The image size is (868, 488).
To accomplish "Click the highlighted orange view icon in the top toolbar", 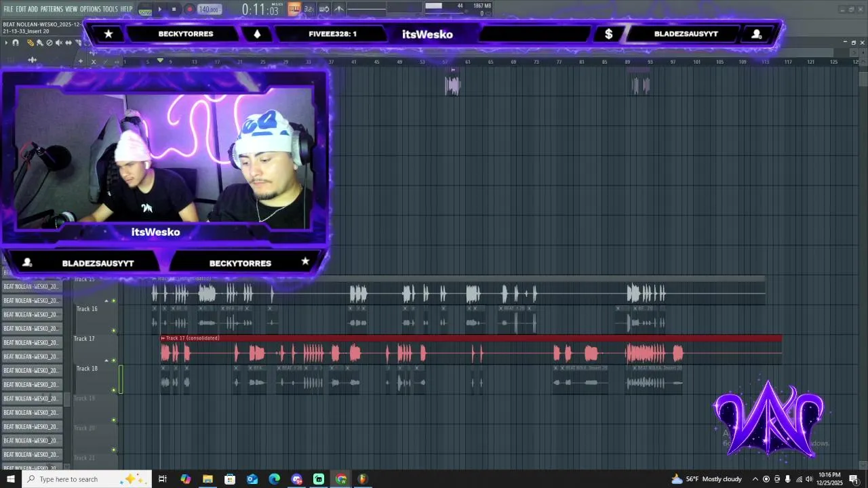I will [x=294, y=9].
